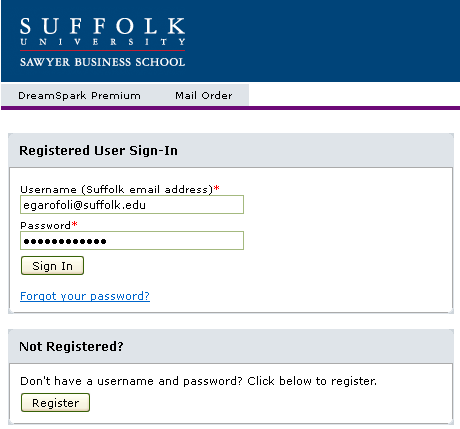Click the Sign In button
Viewport: 460px width, 429px height.
[x=52, y=266]
